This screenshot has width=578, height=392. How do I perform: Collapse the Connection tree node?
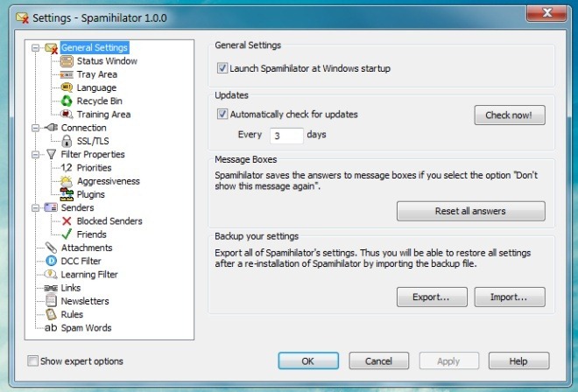tap(35, 128)
